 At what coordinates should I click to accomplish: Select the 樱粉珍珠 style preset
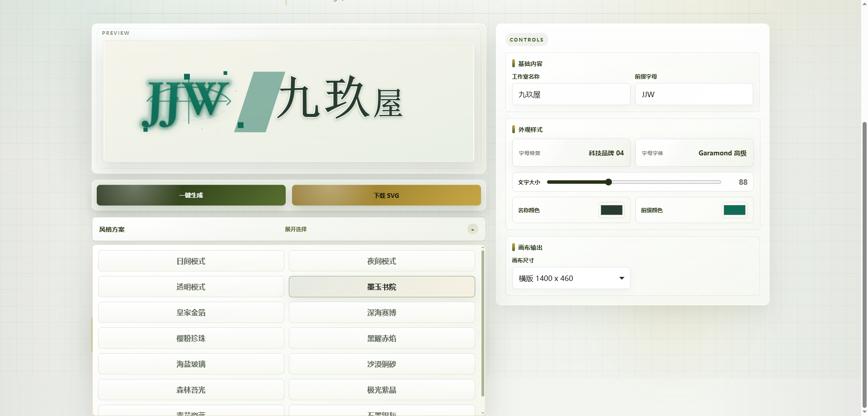191,338
